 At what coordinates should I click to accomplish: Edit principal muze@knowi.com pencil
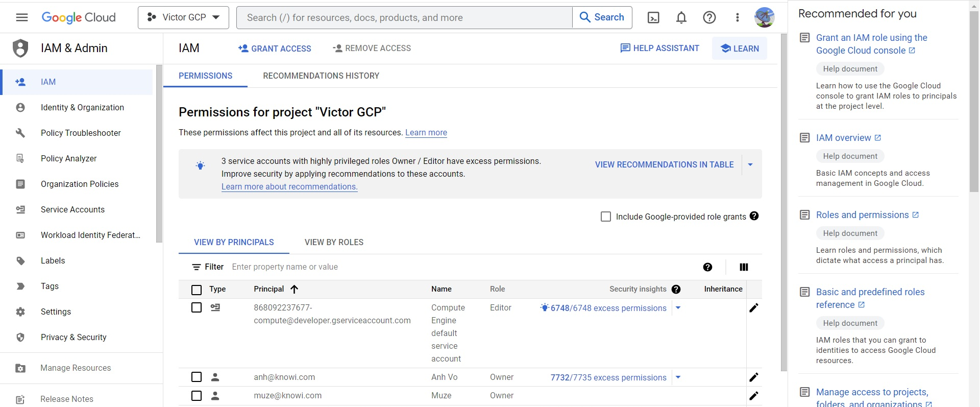[x=754, y=395]
